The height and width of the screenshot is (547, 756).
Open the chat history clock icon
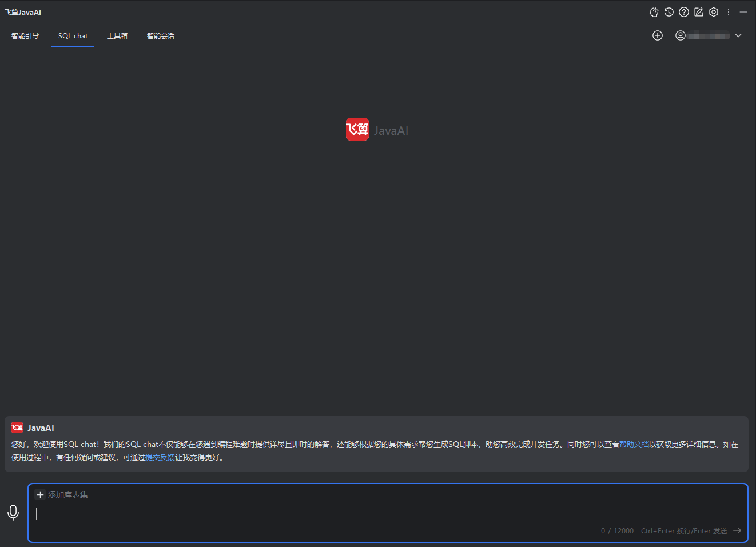pos(669,12)
